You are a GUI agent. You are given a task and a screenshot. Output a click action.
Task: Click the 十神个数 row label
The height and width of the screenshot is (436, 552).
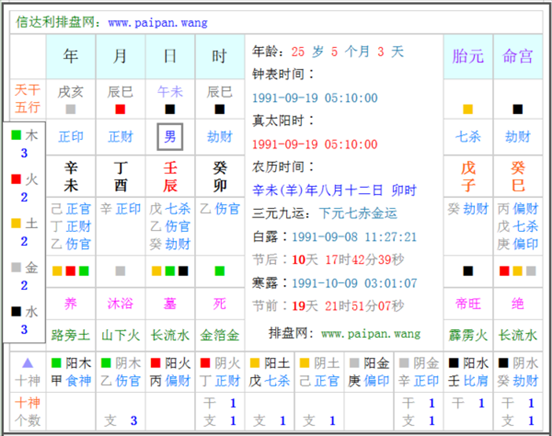coord(27,412)
